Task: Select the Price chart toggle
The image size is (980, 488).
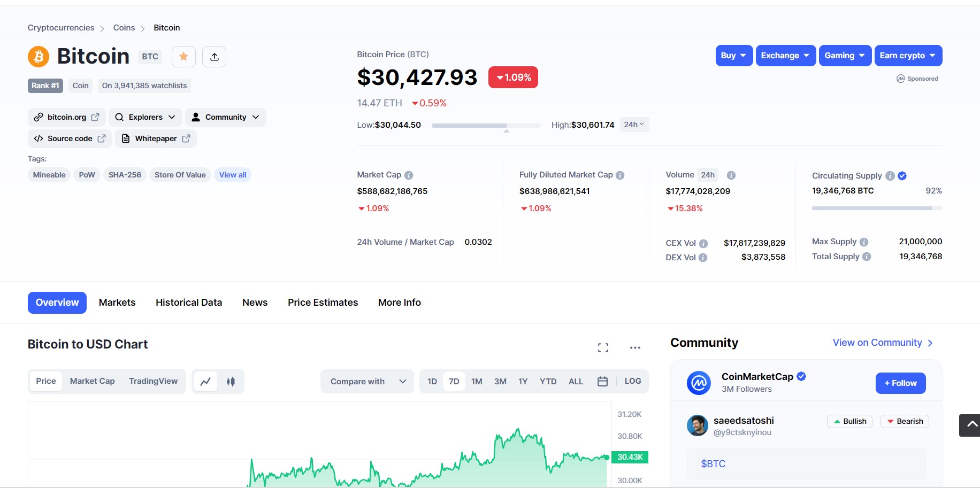Action: (x=46, y=382)
